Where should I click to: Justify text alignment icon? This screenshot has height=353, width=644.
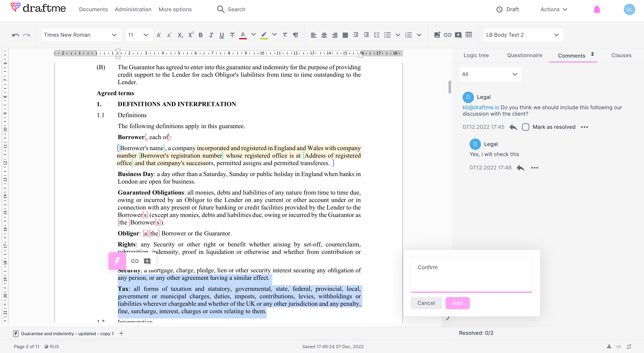345,35
